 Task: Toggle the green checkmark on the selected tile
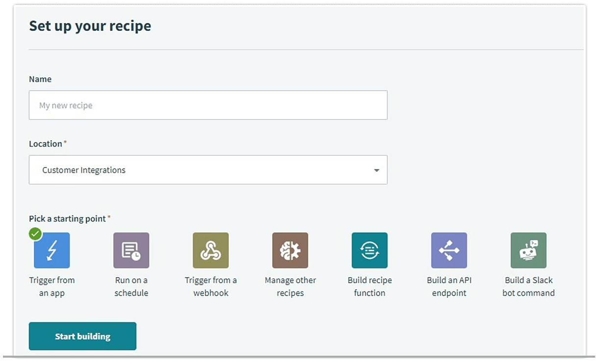pyautogui.click(x=35, y=234)
